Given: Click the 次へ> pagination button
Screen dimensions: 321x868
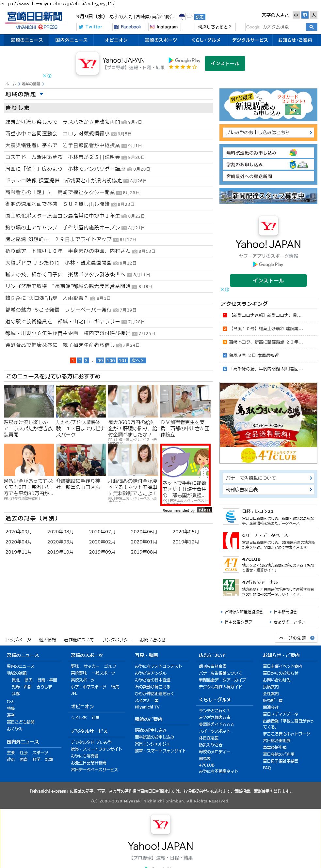Looking at the screenshot, I should tap(137, 360).
